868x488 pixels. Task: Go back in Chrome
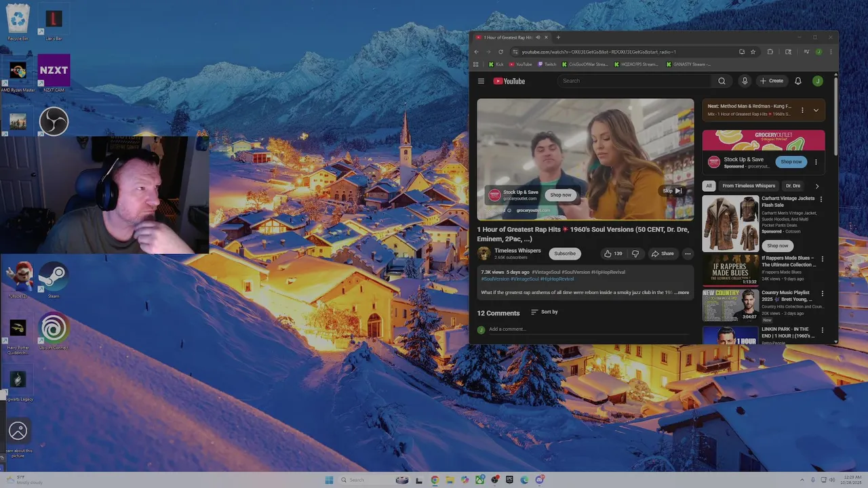pos(476,52)
